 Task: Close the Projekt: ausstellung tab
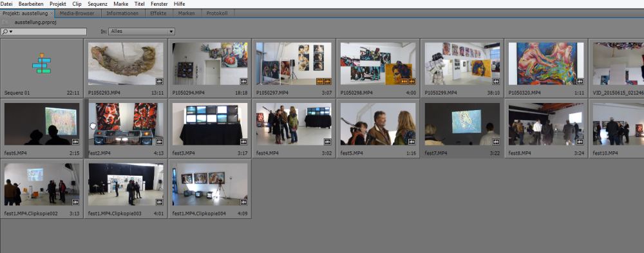(x=52, y=13)
